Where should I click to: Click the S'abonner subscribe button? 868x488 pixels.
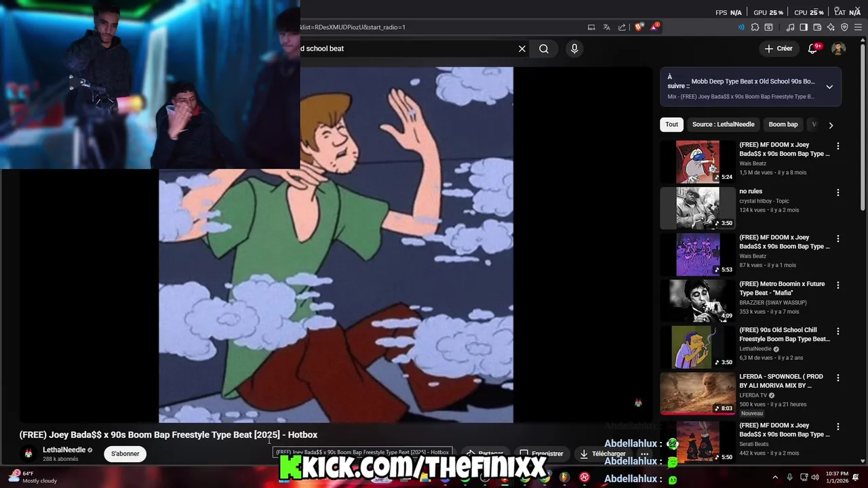tap(125, 453)
